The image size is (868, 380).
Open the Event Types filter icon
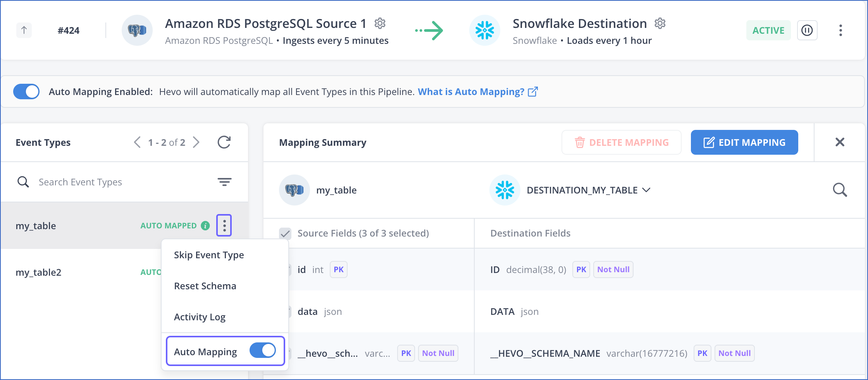pyautogui.click(x=224, y=182)
